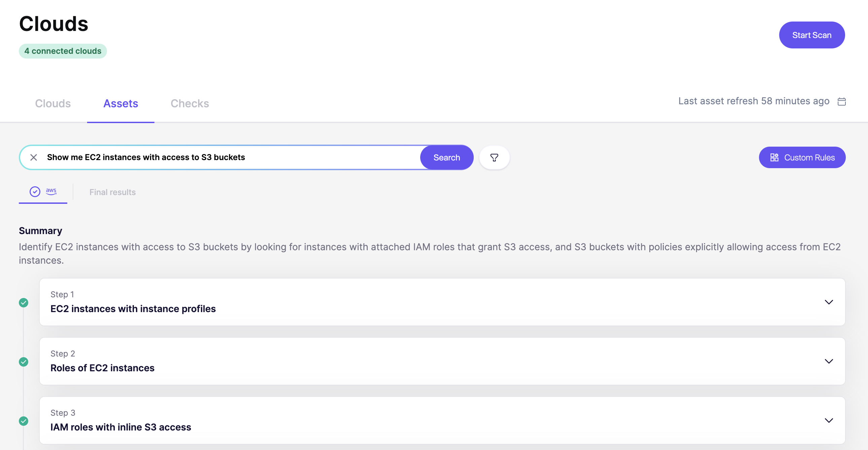Expand Step 3 IAM roles chevron

(x=829, y=420)
